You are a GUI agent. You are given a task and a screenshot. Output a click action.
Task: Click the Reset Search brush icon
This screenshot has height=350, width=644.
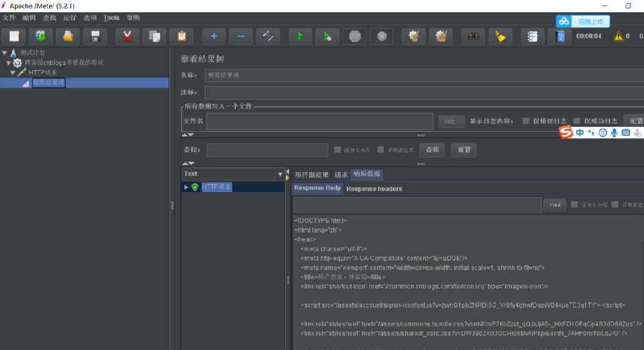pyautogui.click(x=500, y=36)
